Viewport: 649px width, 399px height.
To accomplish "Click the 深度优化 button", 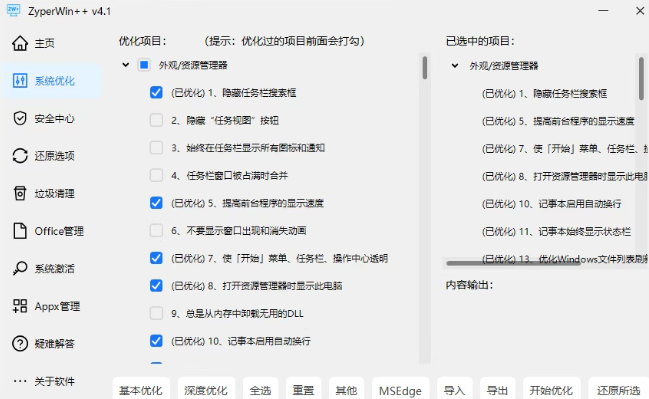I will click(x=206, y=389).
